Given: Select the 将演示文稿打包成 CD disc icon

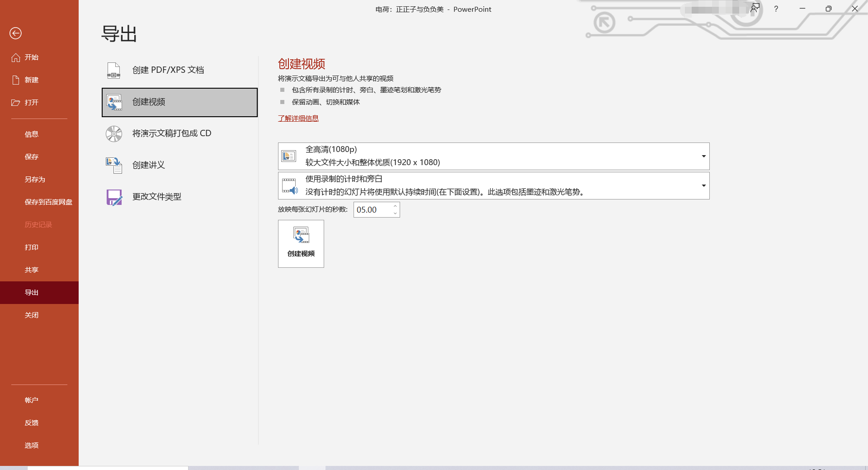Looking at the screenshot, I should tap(113, 133).
